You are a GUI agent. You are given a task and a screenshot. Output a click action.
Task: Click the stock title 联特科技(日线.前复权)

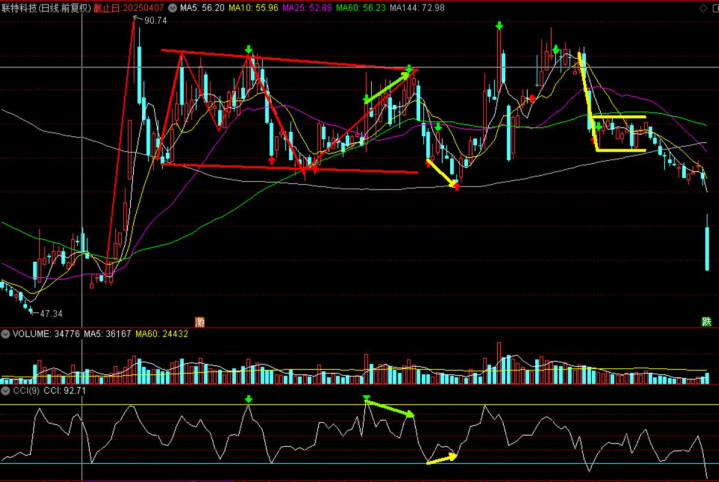click(x=46, y=8)
